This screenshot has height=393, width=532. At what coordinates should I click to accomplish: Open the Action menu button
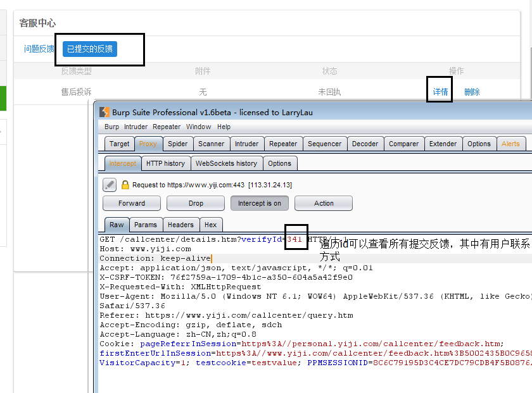[x=324, y=203]
